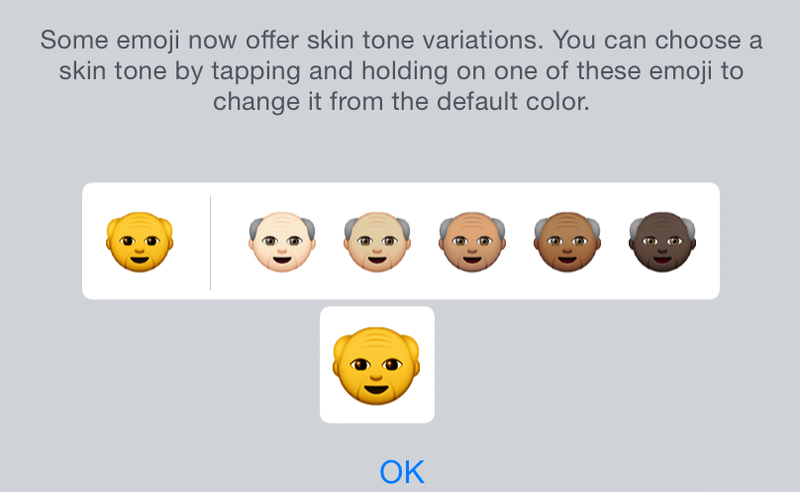Click the vertical divider in the skin tone picker
800x492 pixels.
(x=210, y=242)
